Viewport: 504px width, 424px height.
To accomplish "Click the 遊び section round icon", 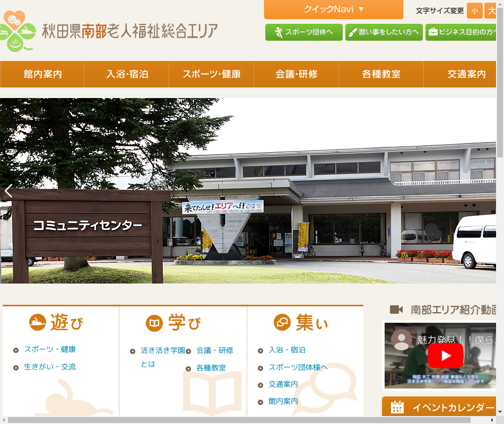I will click(x=37, y=322).
